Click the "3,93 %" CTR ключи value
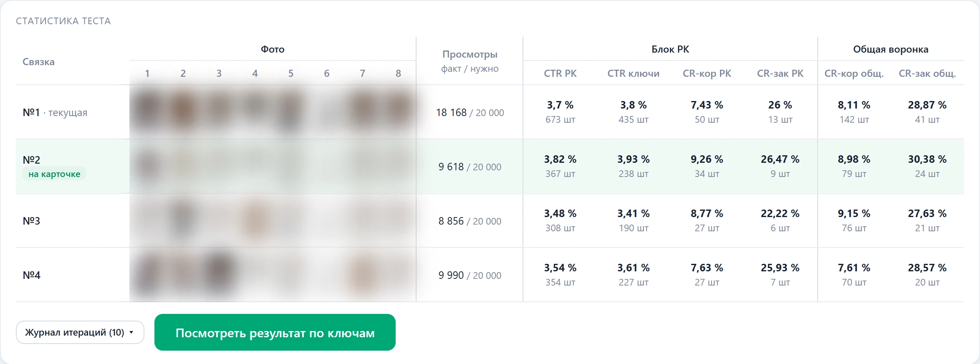980x364 pixels. point(634,159)
